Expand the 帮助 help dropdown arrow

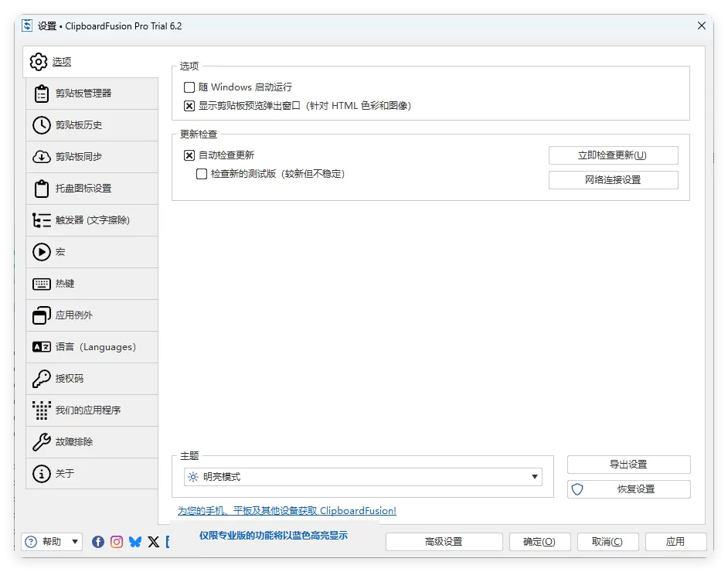(x=73, y=541)
